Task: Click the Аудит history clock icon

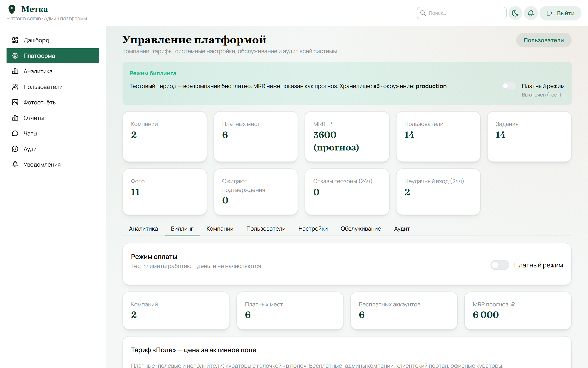Action: (x=15, y=149)
